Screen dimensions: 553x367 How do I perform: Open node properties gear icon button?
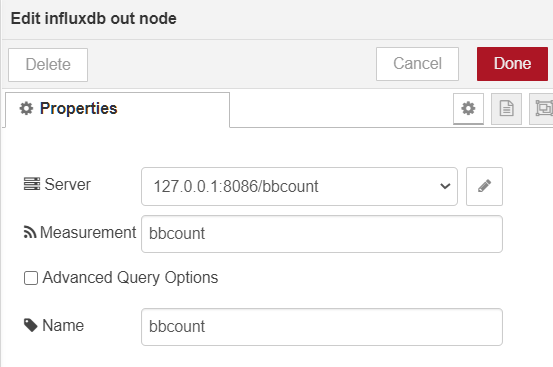468,109
